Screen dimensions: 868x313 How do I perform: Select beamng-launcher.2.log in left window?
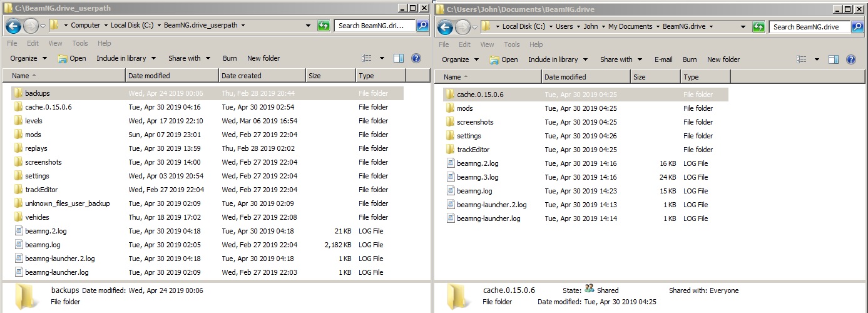point(60,259)
